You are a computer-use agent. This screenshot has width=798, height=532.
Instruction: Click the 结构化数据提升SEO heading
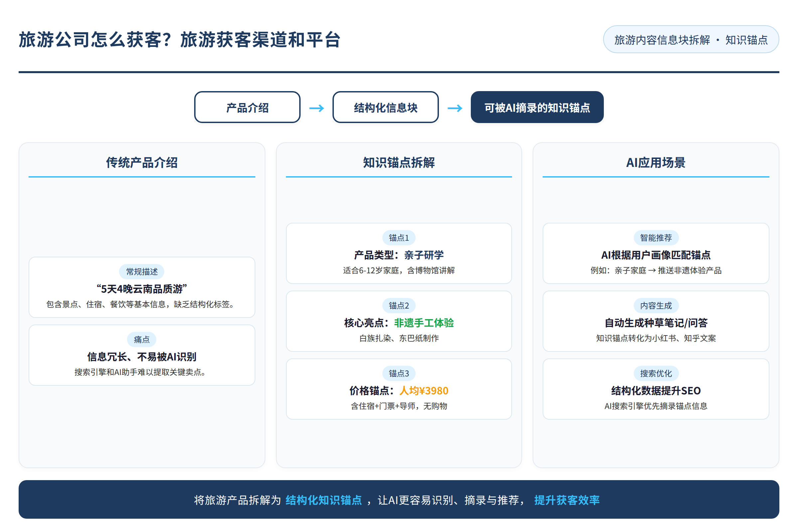[656, 391]
